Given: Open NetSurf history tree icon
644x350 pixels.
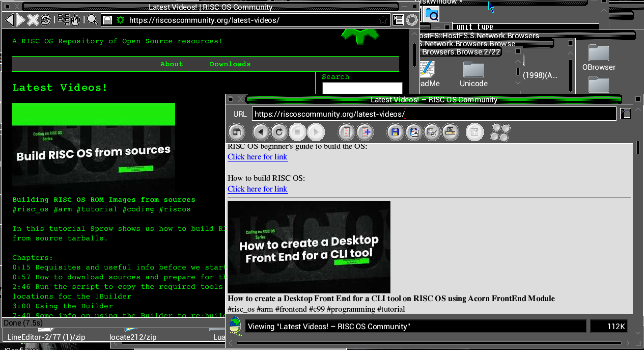Looking at the screenshot, I should click(x=63, y=20).
